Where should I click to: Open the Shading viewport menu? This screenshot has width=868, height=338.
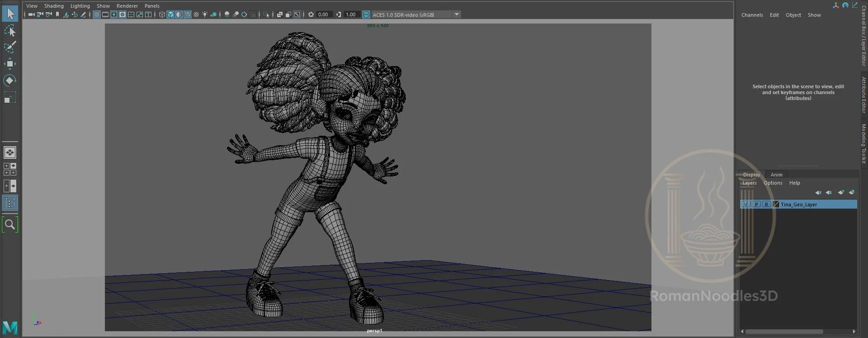(54, 6)
